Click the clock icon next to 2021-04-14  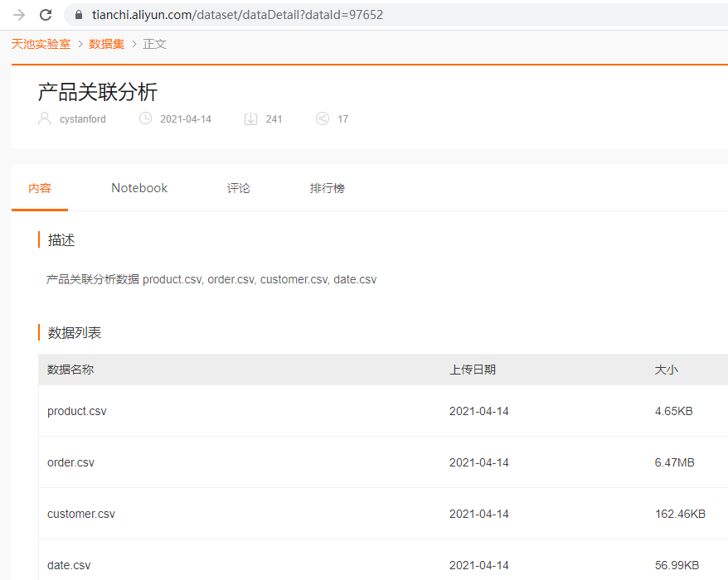point(145,118)
